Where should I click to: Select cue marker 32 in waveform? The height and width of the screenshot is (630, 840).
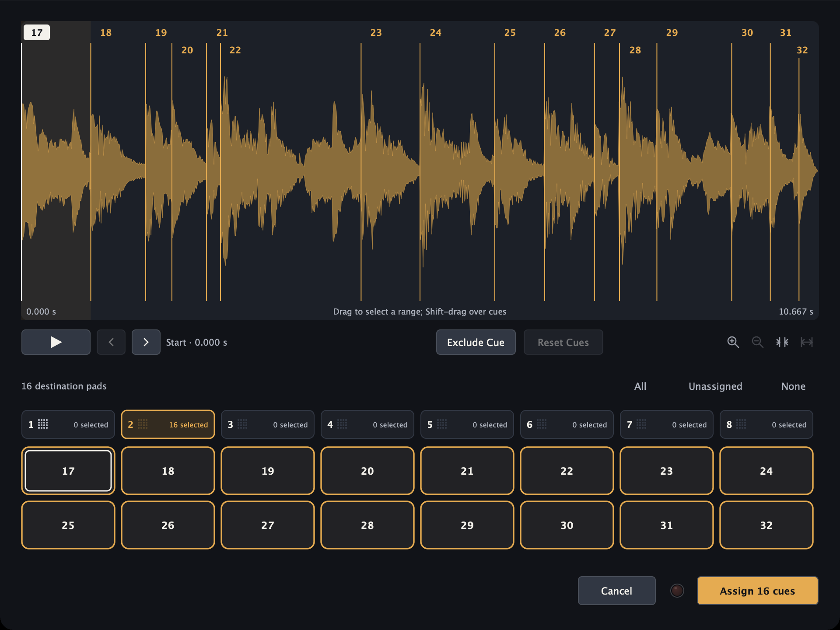pyautogui.click(x=802, y=50)
